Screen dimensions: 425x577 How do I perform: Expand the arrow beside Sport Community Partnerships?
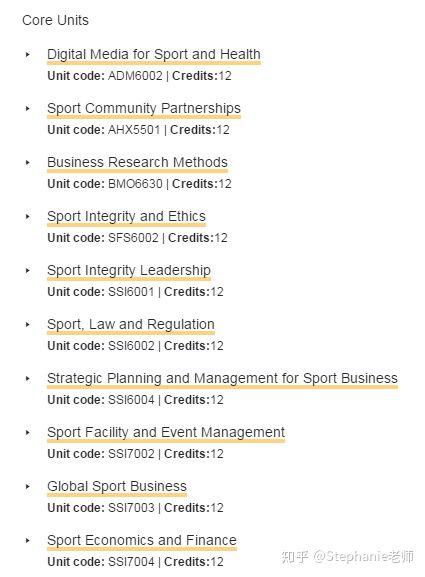click(28, 109)
